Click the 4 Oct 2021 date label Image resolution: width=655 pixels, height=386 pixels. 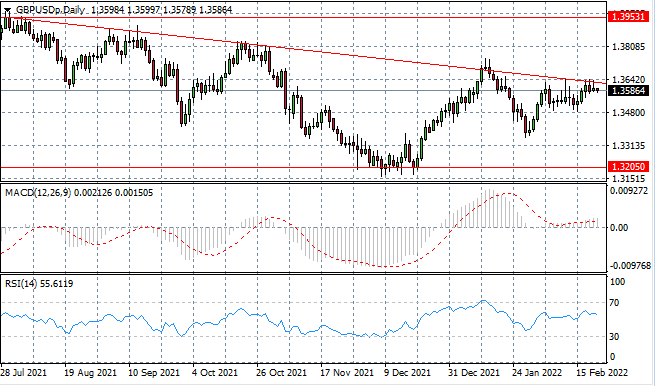click(215, 372)
